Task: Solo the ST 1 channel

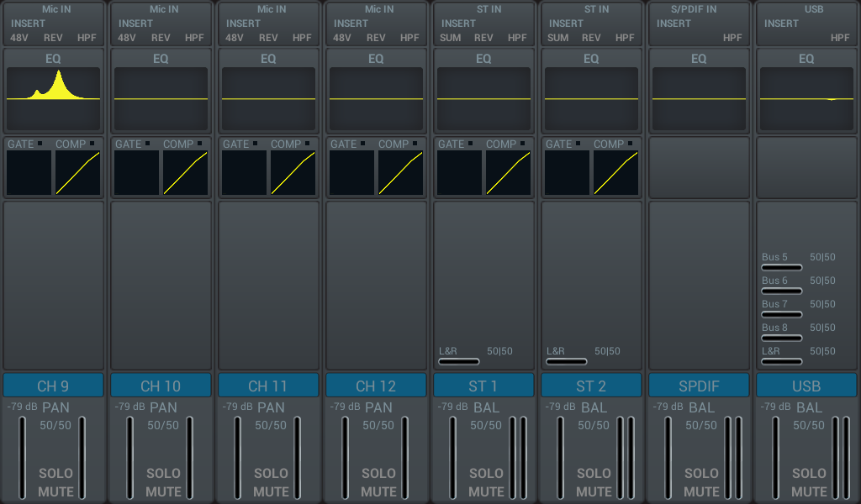Action: (x=486, y=473)
